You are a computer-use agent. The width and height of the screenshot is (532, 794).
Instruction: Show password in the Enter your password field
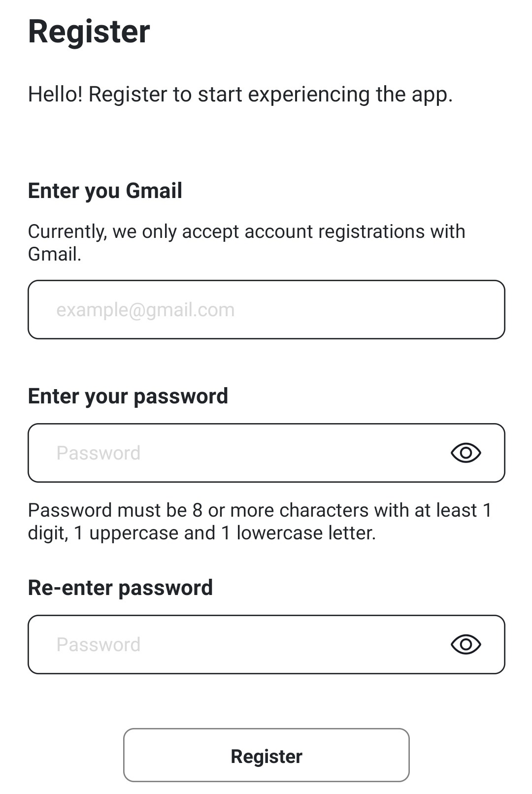pos(465,453)
